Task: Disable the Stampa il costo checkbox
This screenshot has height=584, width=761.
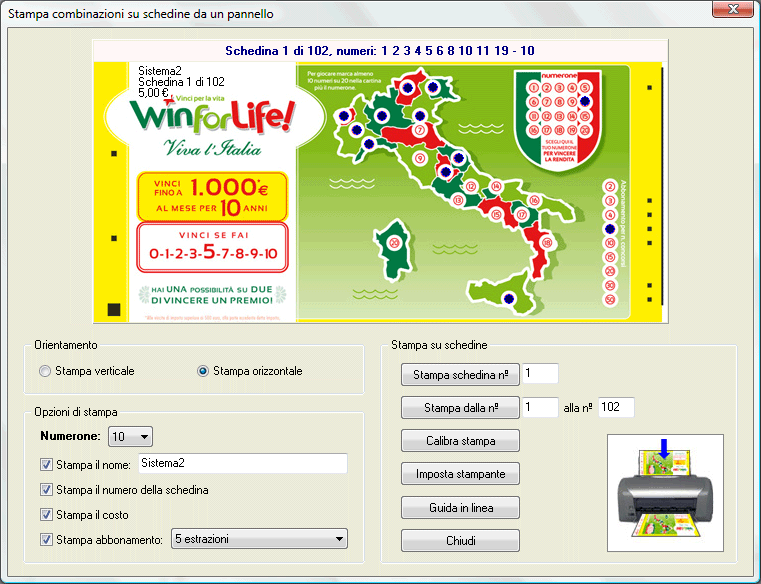Action: [46, 515]
